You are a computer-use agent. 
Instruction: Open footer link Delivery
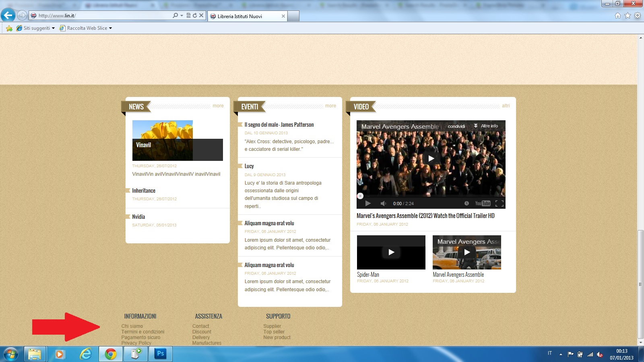click(201, 337)
